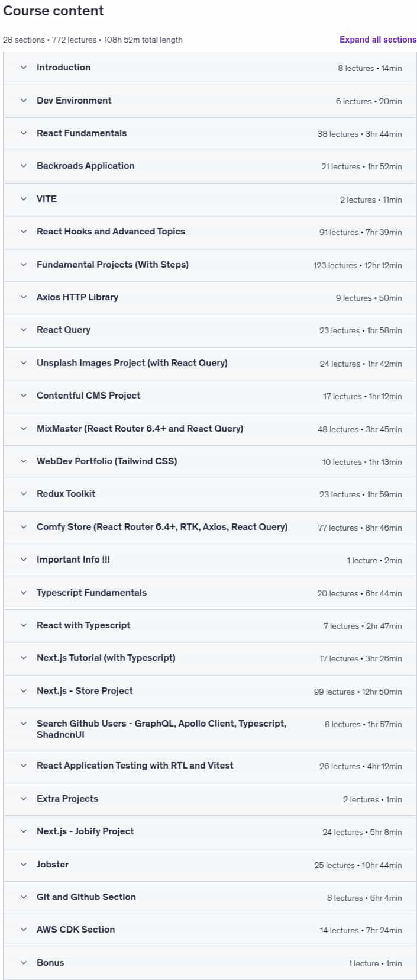
Task: Expand the Introduction section chevron
Action: coord(24,68)
